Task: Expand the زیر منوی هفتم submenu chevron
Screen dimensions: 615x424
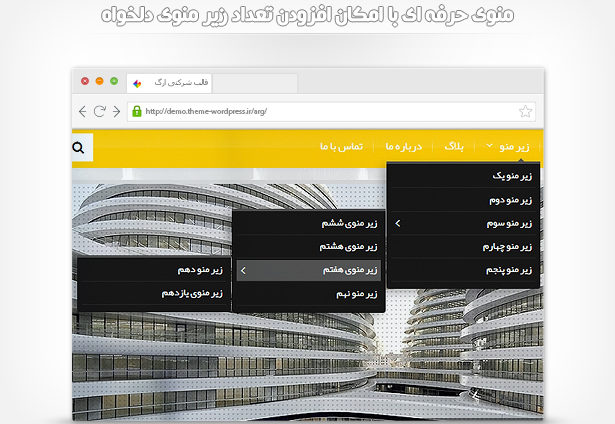Action: click(x=244, y=270)
